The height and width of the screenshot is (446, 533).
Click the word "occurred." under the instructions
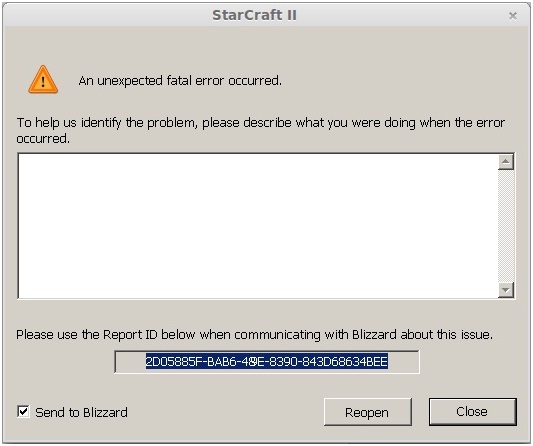pos(43,139)
